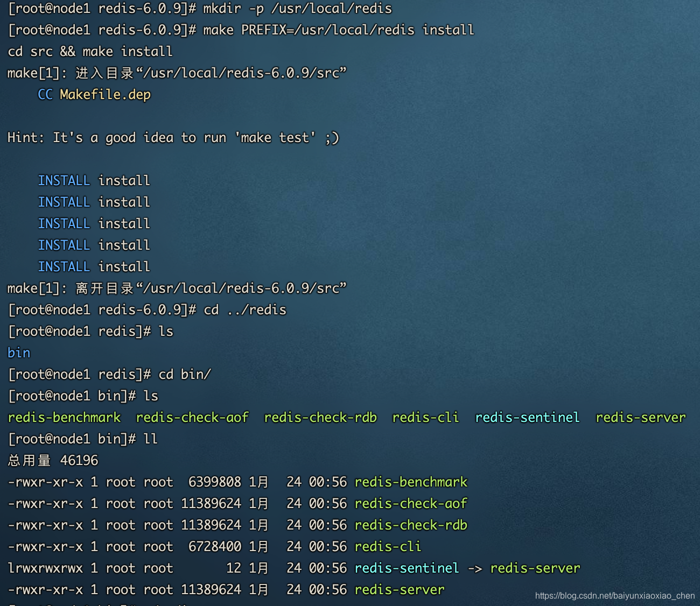This screenshot has height=606, width=700.
Task: Click file size 6399808 for redis-benchmark
Action: (215, 482)
